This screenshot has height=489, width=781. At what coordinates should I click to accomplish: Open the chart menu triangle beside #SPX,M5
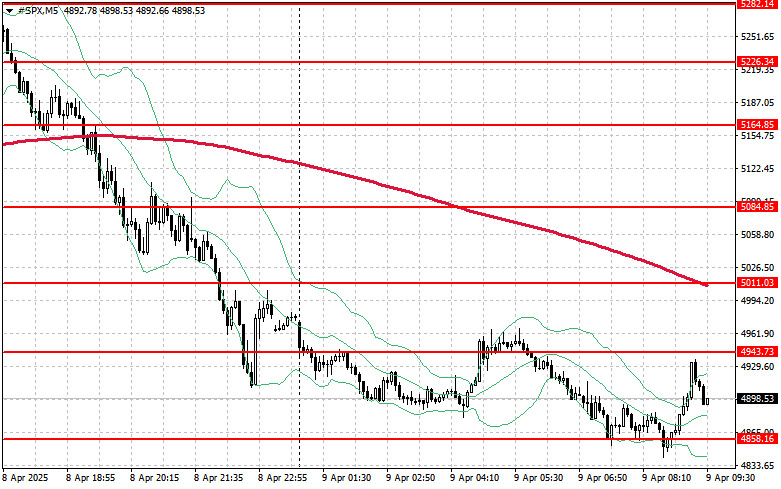tap(9, 11)
